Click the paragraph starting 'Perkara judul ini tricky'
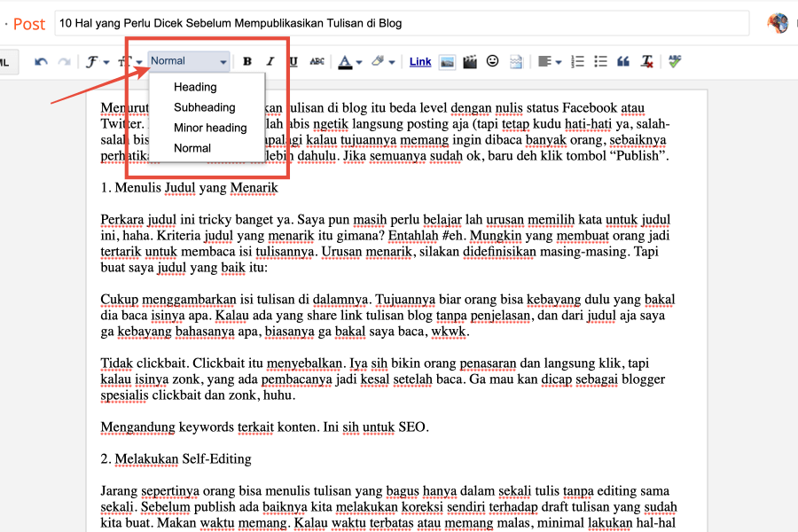 (x=386, y=243)
